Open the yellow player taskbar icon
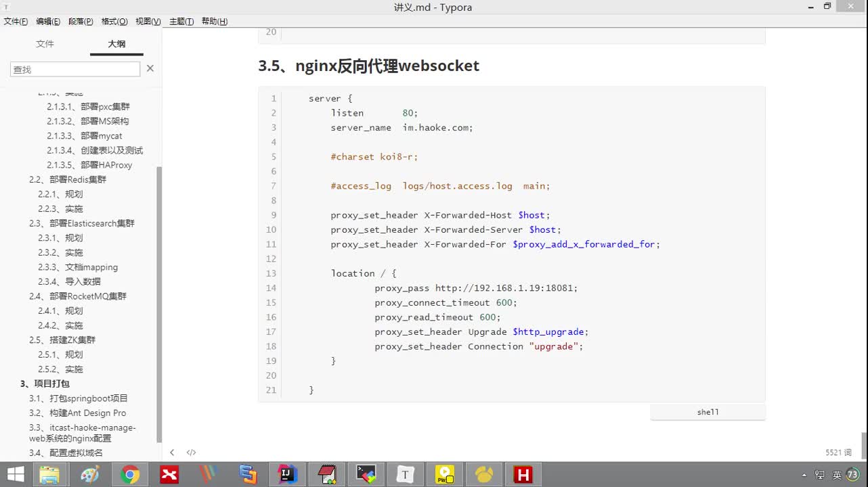 click(445, 474)
